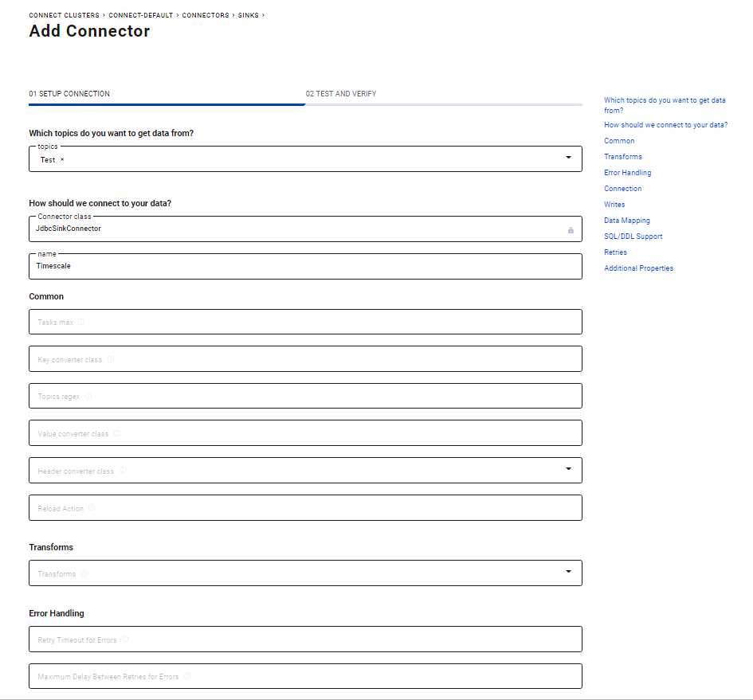Click info icon beside Reload Action
Screen dimensions: 753x700
92,507
